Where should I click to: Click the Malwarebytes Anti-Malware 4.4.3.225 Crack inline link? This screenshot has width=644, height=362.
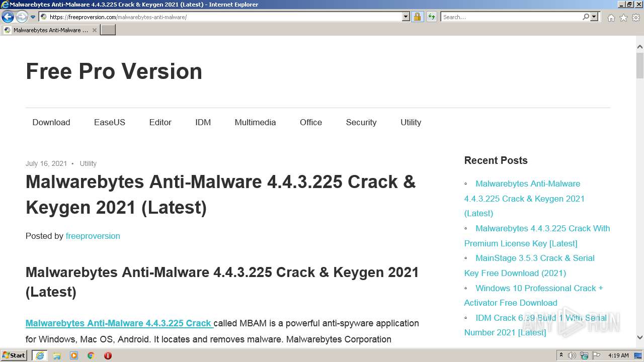(x=119, y=323)
